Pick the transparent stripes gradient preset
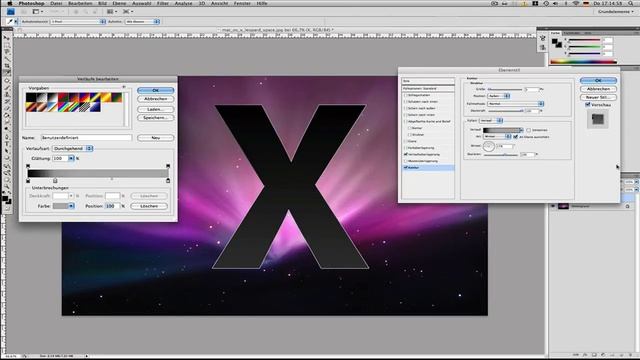Image resolution: width=640 pixels, height=360 pixels. [84, 107]
